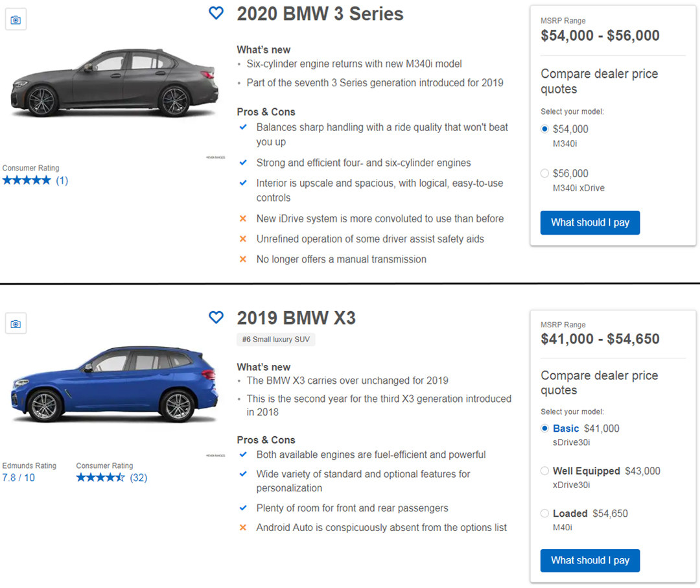This screenshot has width=700, height=588.
Task: Choose the Basic sDrive30i $41,000 option
Action: [x=544, y=429]
